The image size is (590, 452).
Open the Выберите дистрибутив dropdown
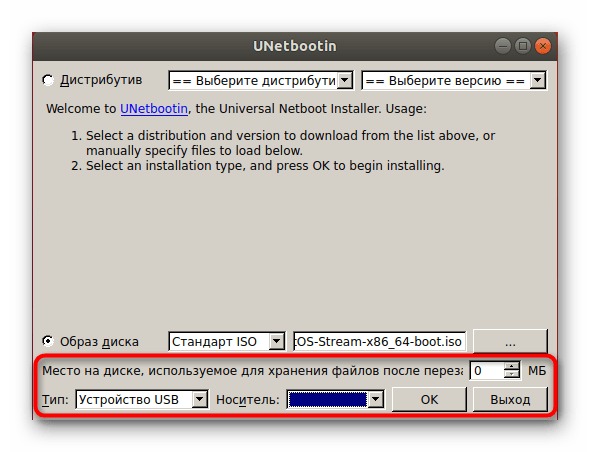coord(261,81)
